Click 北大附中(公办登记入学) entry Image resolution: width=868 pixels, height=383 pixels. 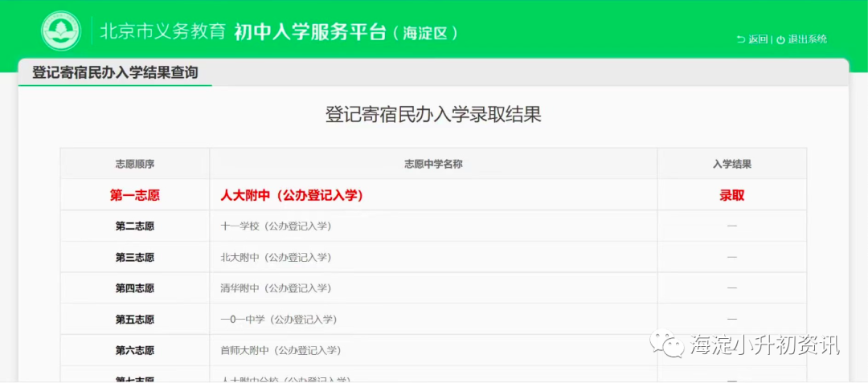tap(276, 257)
